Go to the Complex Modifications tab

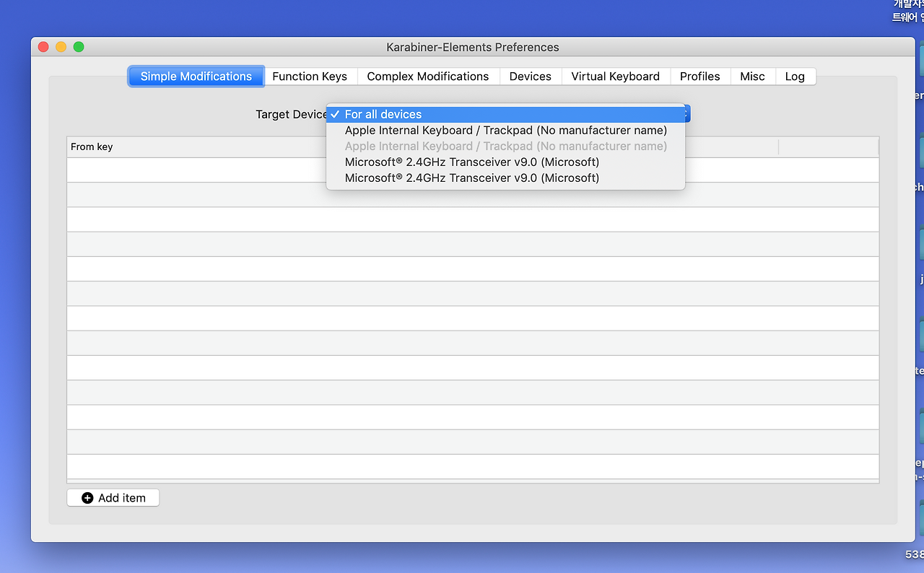[x=428, y=76]
